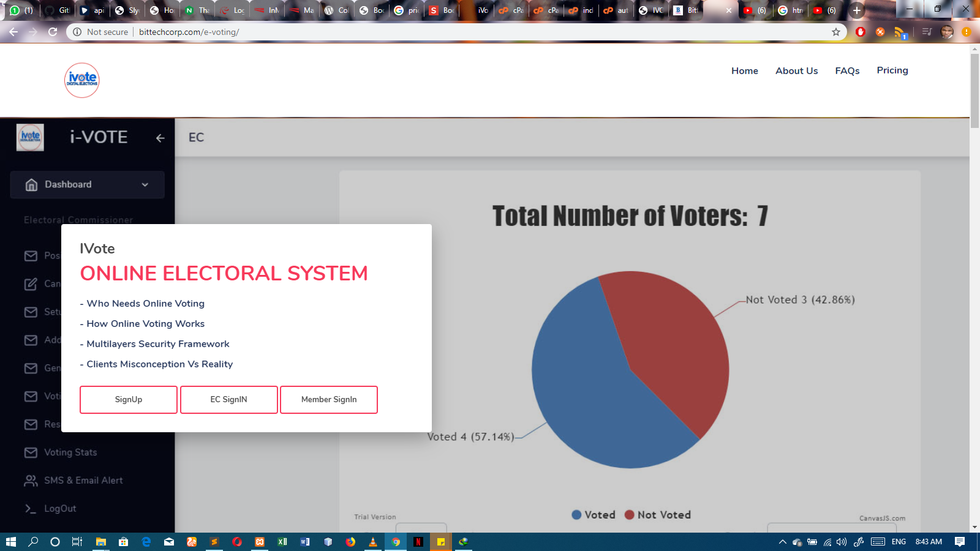Go to the About Us page
980x551 pixels.
tap(796, 71)
